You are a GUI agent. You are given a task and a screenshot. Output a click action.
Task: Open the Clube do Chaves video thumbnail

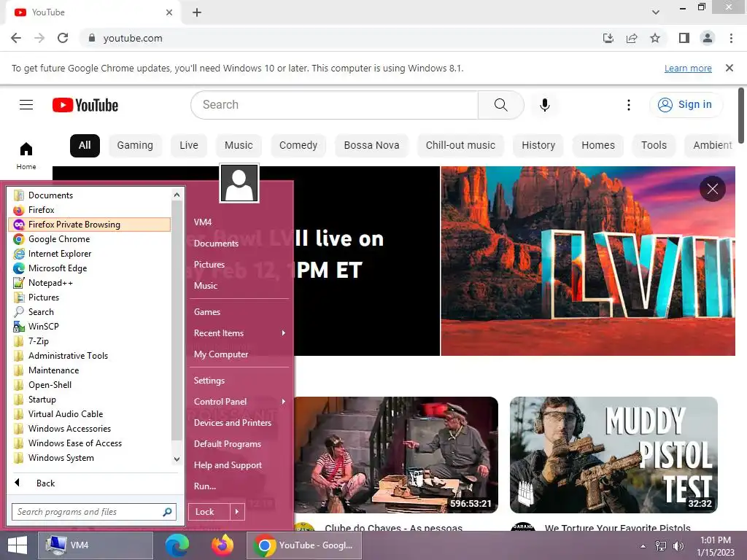396,455
